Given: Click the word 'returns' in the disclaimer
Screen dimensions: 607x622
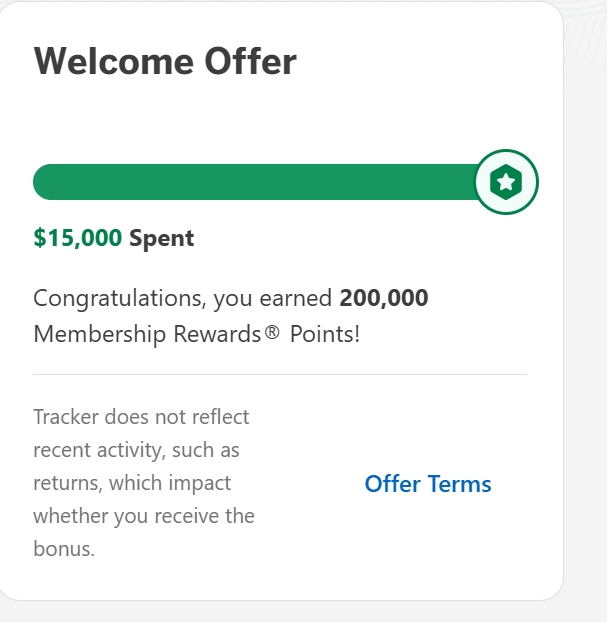Looking at the screenshot, I should tap(67, 483).
